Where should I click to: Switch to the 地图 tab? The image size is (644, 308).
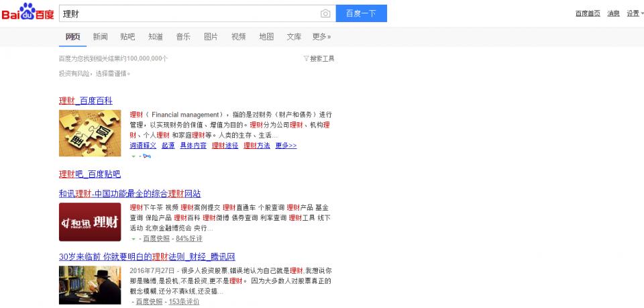click(266, 36)
